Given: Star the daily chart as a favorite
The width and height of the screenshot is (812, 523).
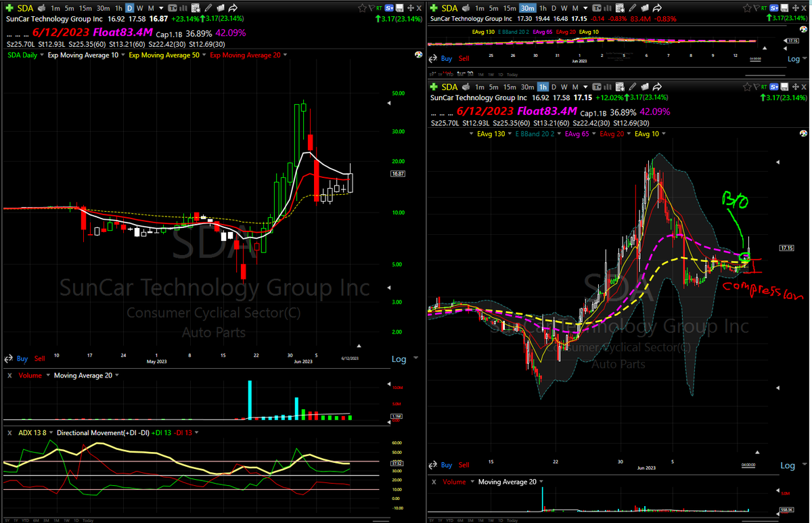Looking at the screenshot, I should (362, 7).
